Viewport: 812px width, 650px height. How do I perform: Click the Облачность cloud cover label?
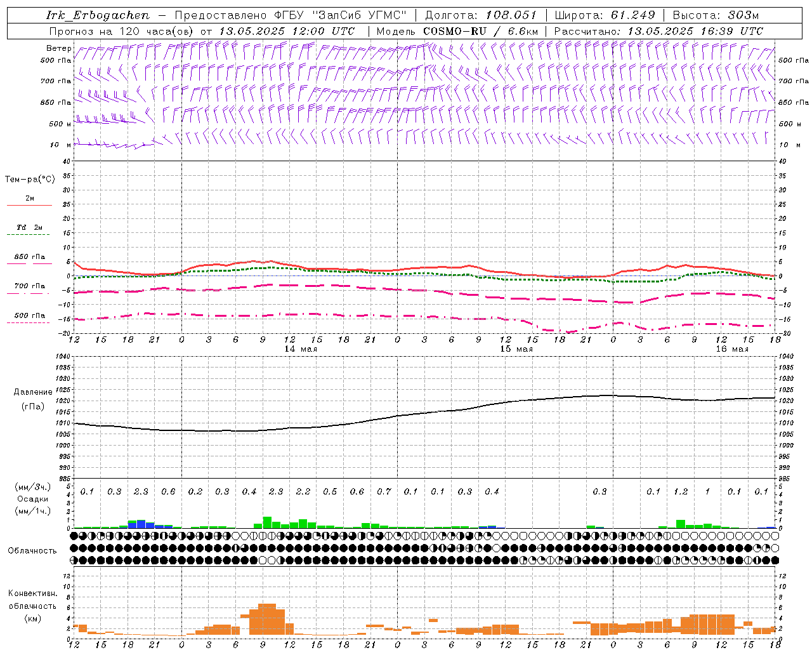32,550
